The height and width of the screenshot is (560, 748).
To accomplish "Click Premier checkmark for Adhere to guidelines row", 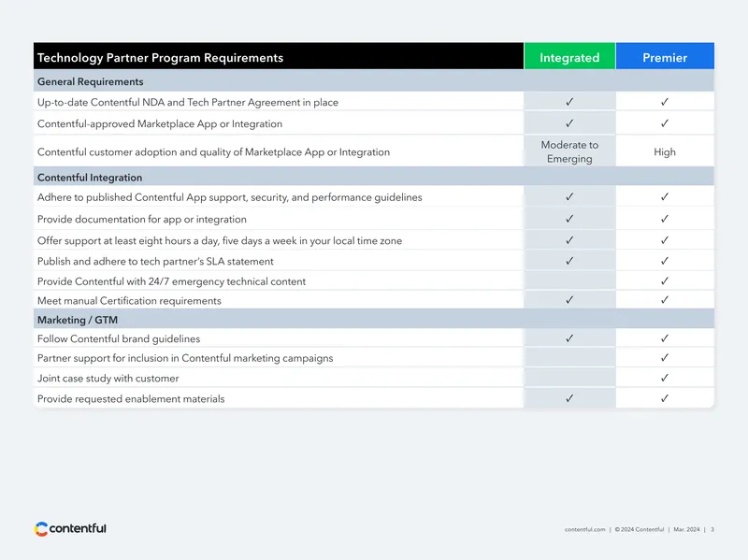I will click(665, 196).
